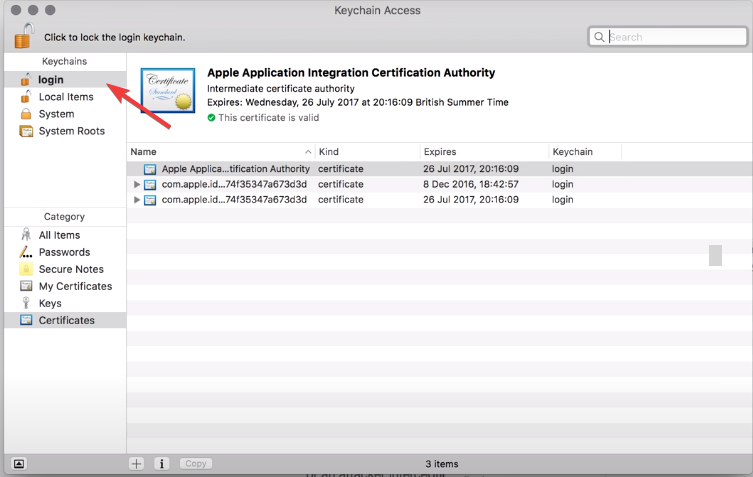Select the Passwords category
753x477 pixels.
click(x=64, y=252)
